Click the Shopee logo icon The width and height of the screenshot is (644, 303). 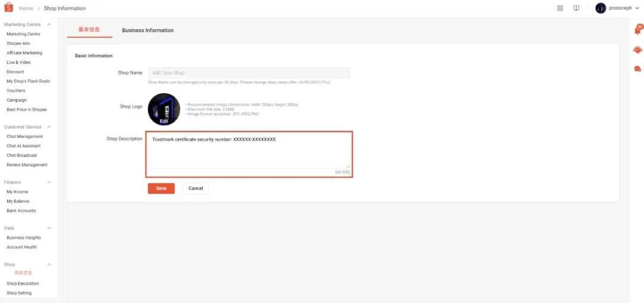(x=8, y=8)
